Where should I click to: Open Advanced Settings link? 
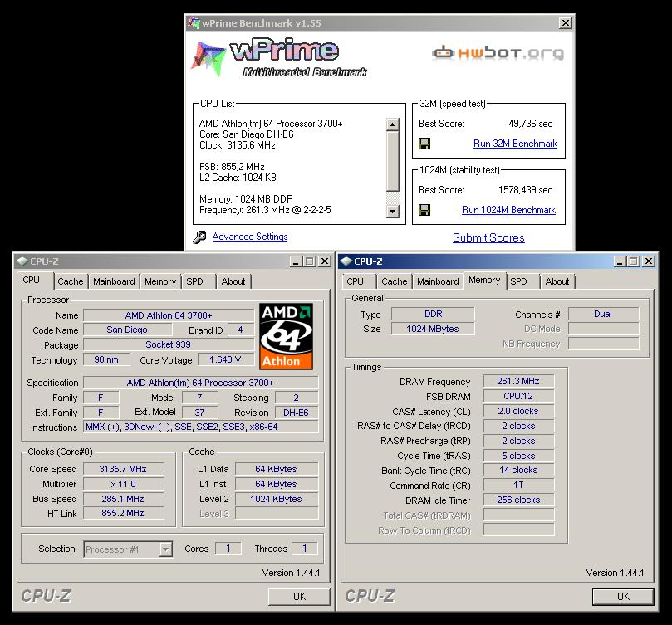pos(250,237)
